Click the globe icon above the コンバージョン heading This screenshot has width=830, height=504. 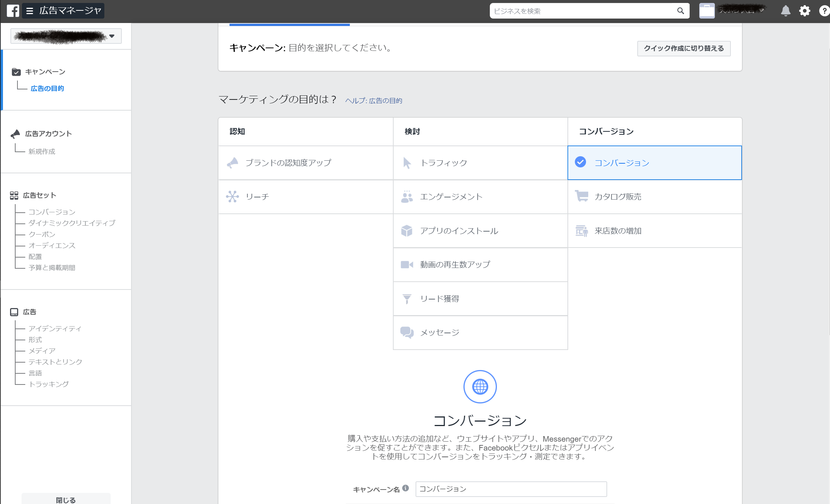point(480,387)
